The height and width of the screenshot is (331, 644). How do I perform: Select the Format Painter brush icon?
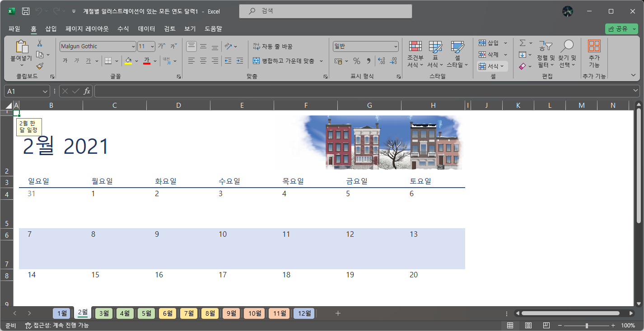tap(40, 66)
